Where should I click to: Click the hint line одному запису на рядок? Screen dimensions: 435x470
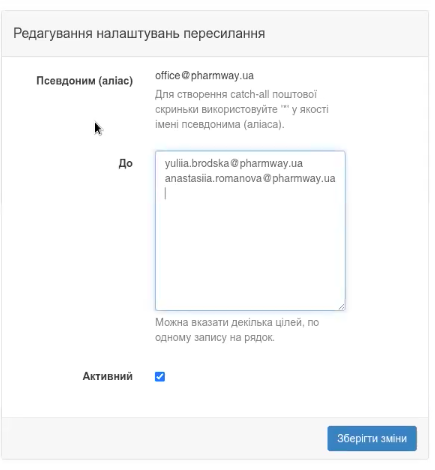pyautogui.click(x=215, y=337)
